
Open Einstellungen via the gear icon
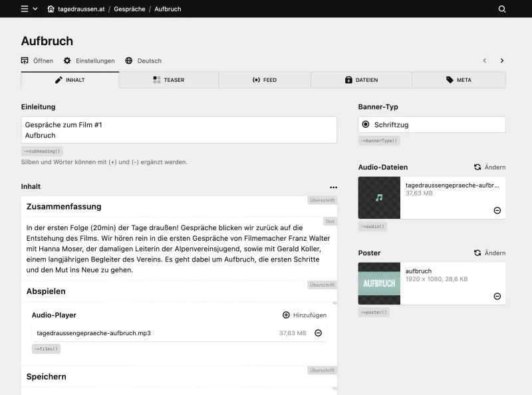pyautogui.click(x=66, y=61)
